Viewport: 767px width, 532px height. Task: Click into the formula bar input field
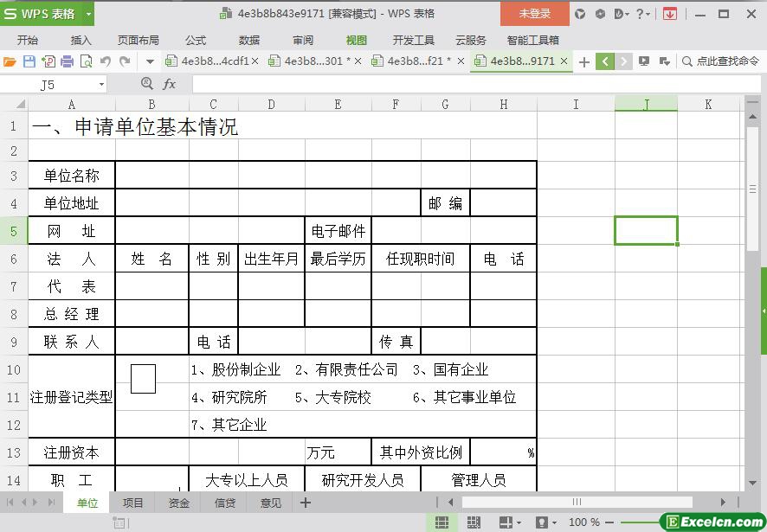point(477,84)
